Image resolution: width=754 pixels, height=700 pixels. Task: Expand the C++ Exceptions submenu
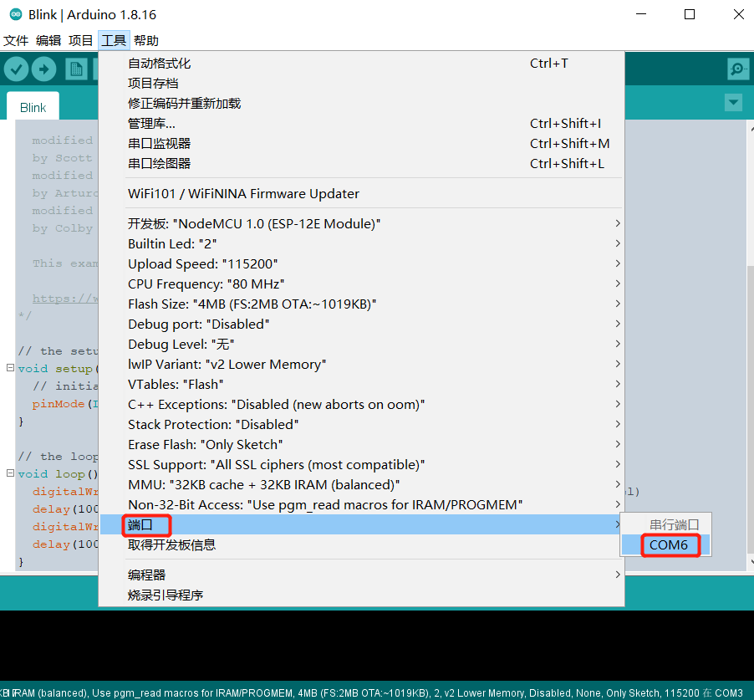click(x=362, y=405)
